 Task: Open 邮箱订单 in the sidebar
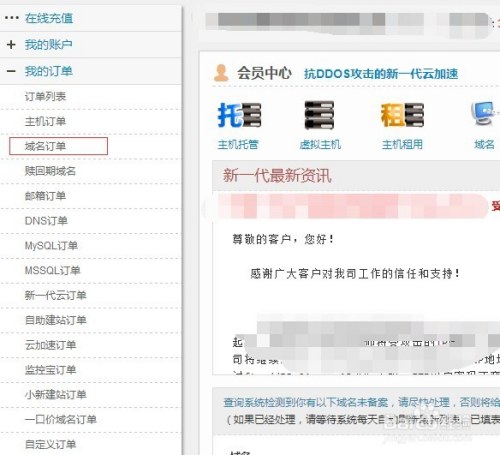(x=45, y=196)
